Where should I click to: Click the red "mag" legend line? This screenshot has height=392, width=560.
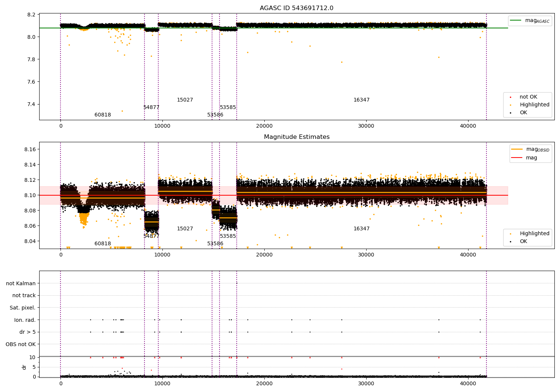tap(517, 158)
